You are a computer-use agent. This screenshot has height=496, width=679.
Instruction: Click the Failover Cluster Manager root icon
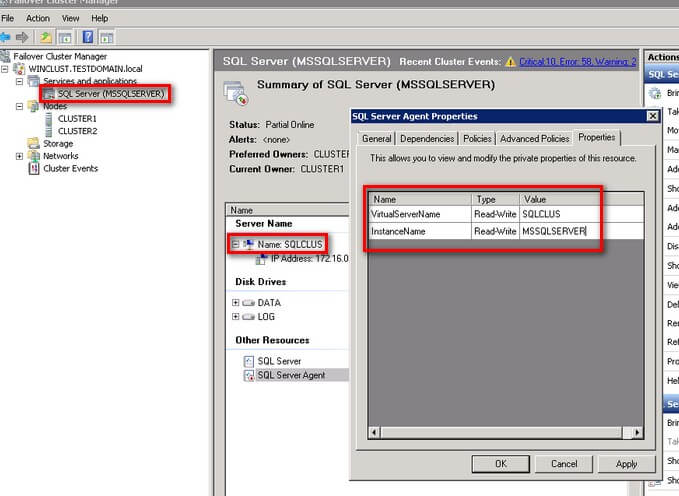tap(5, 56)
